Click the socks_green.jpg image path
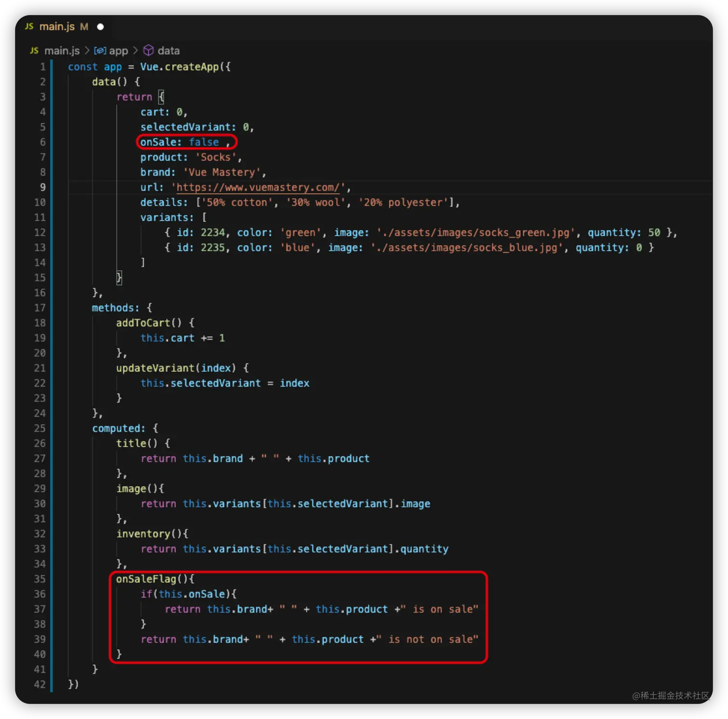 tap(476, 233)
